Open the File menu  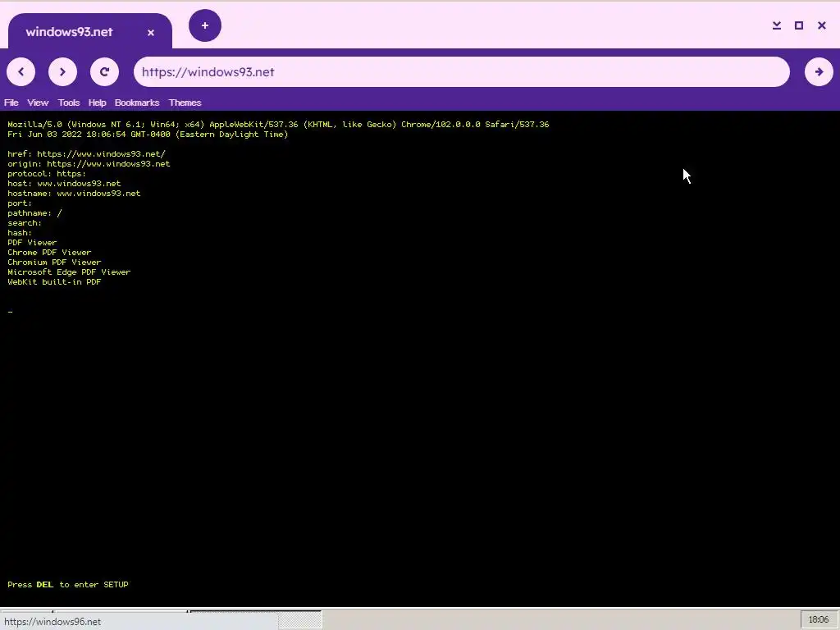click(x=11, y=103)
